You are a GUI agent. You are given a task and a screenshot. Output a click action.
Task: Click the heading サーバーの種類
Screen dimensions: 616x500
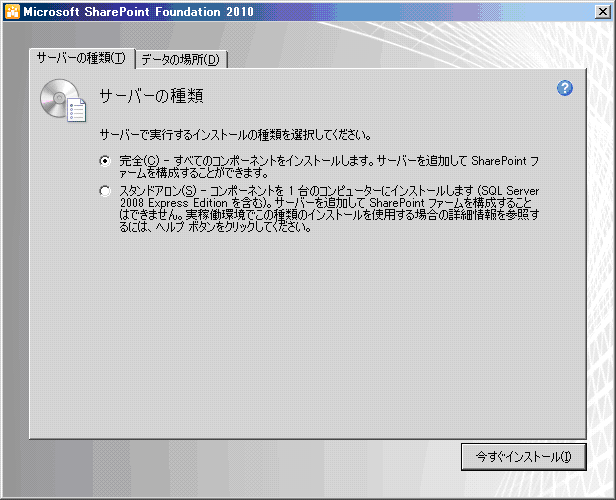[x=151, y=96]
